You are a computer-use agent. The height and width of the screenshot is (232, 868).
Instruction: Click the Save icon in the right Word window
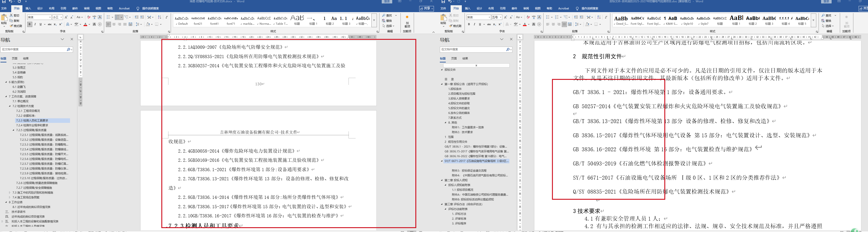tap(443, 1)
